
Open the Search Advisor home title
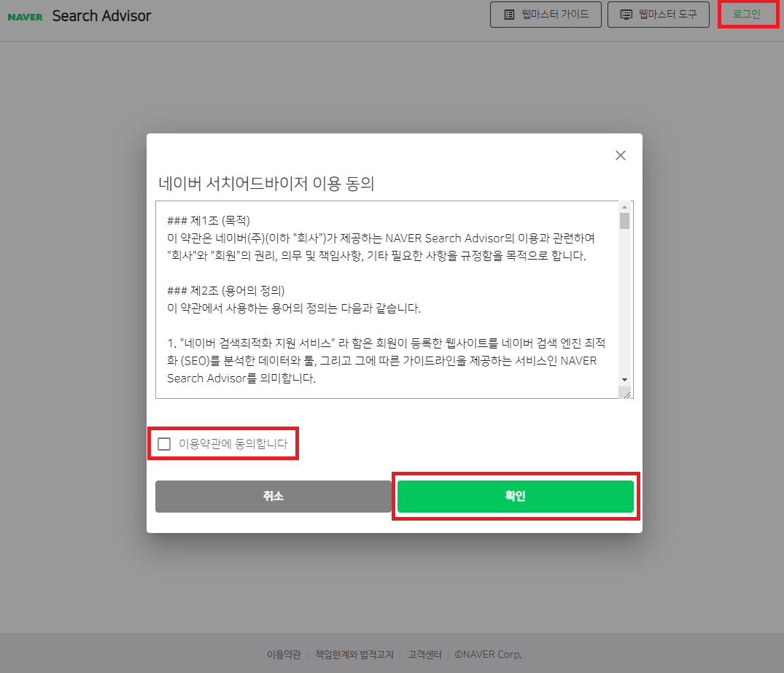(101, 16)
